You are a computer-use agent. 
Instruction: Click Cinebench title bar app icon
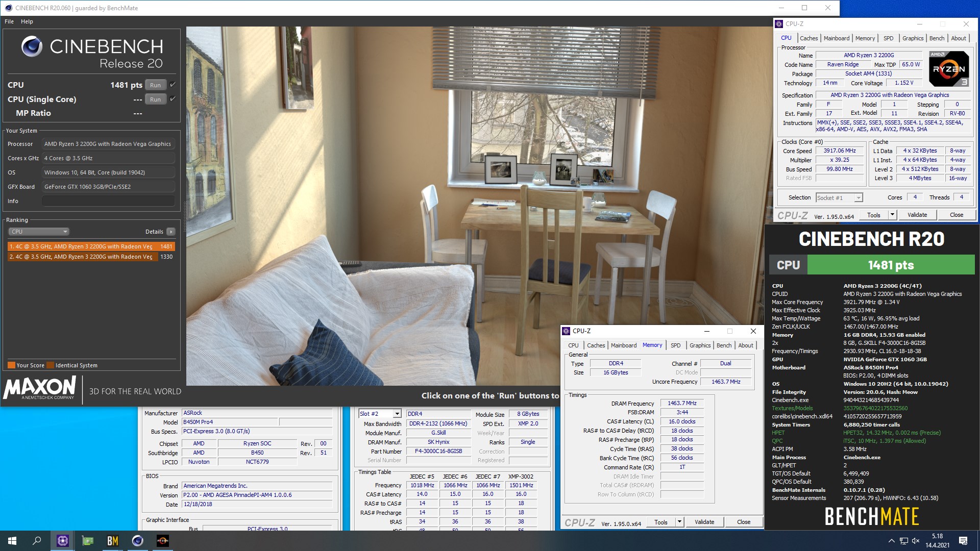pos(8,8)
